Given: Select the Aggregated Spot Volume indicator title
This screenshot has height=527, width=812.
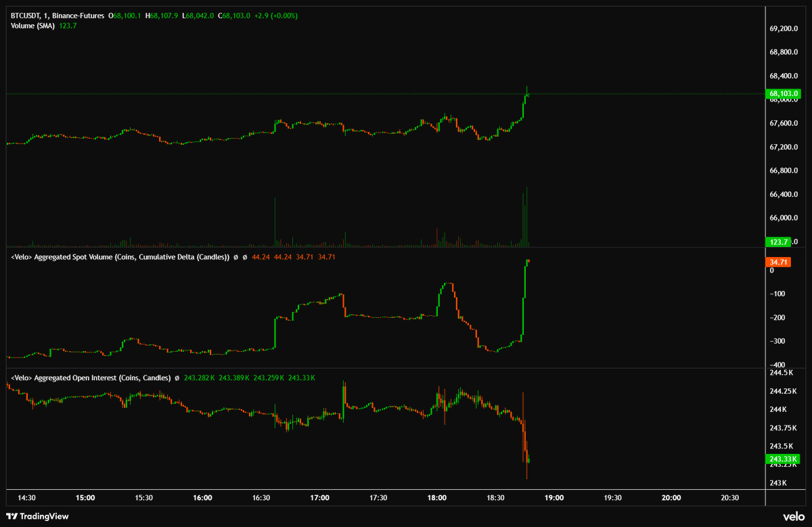Looking at the screenshot, I should (x=120, y=257).
